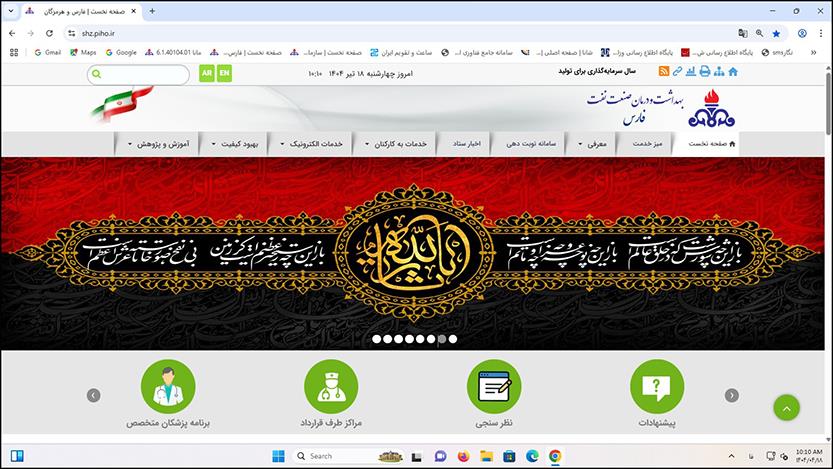
Task: Open the apps grid in bookmarks bar
Action: click(14, 52)
